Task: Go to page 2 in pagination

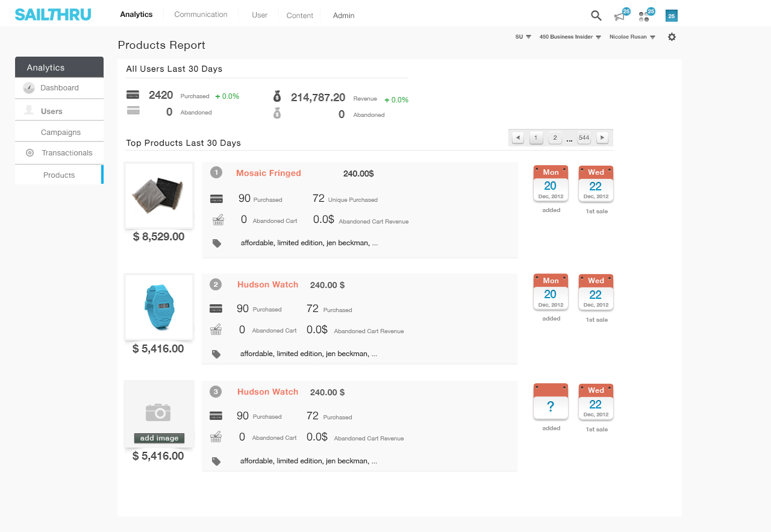Action: click(x=555, y=138)
